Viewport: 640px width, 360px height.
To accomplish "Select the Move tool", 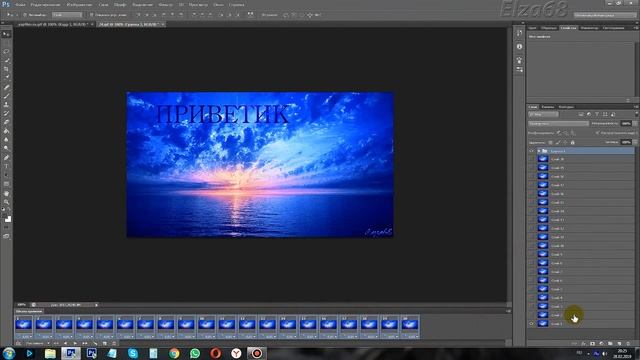I will [7, 34].
